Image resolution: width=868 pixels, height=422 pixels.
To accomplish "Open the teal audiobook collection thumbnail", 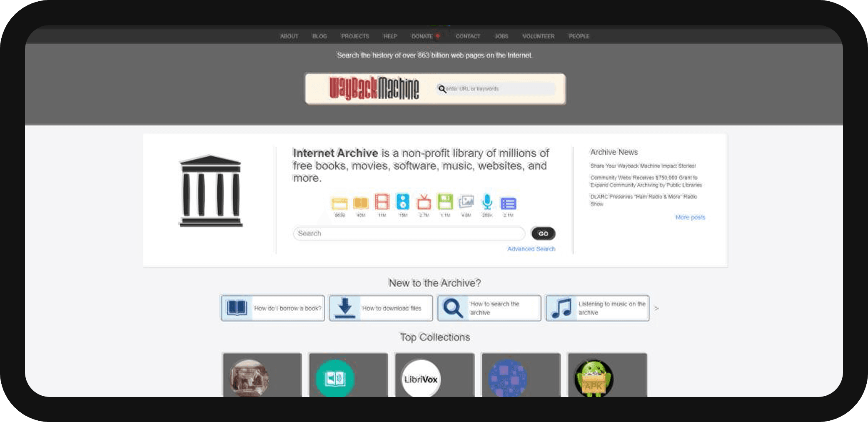I will point(335,379).
